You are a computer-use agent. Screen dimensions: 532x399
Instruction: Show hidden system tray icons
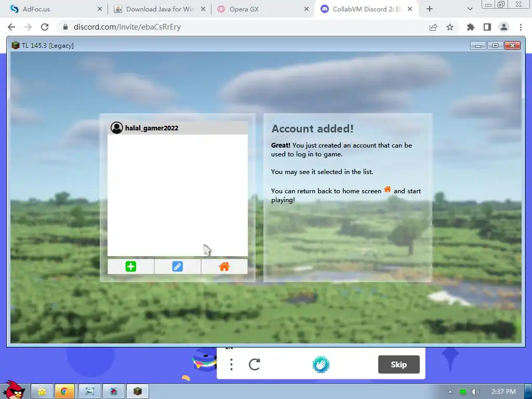click(x=450, y=392)
